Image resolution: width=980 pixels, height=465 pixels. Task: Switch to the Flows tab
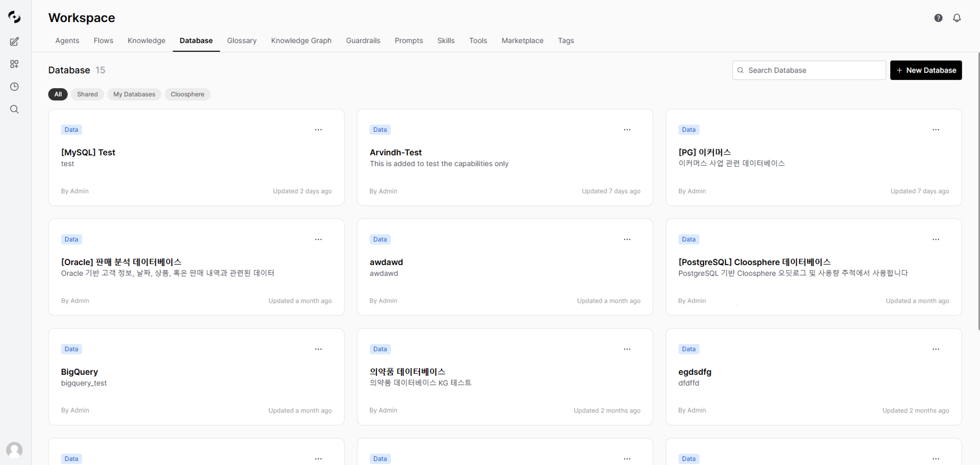pos(103,41)
